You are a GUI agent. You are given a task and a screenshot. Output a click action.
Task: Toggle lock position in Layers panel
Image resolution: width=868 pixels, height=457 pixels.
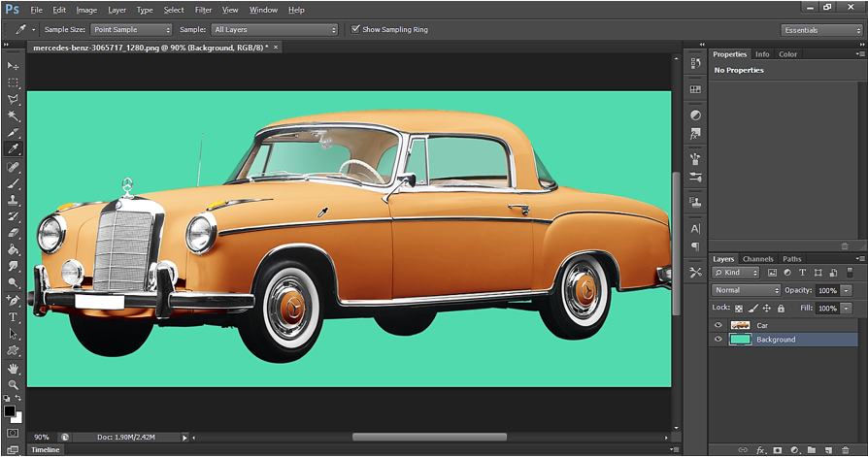pyautogui.click(x=767, y=309)
